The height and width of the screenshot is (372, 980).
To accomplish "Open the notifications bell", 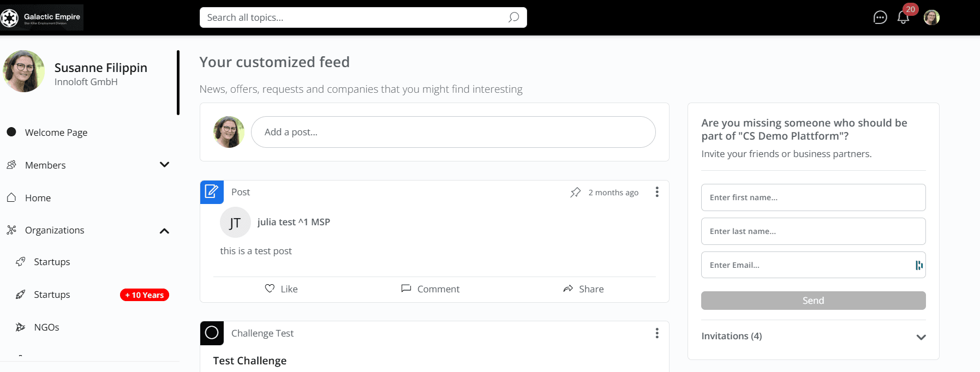I will tap(903, 17).
